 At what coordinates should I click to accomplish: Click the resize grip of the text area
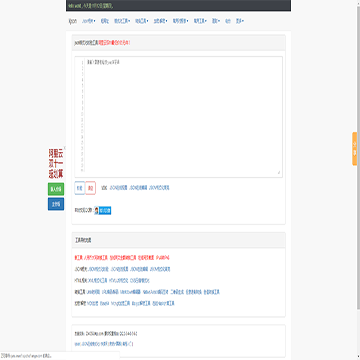(x=279, y=172)
